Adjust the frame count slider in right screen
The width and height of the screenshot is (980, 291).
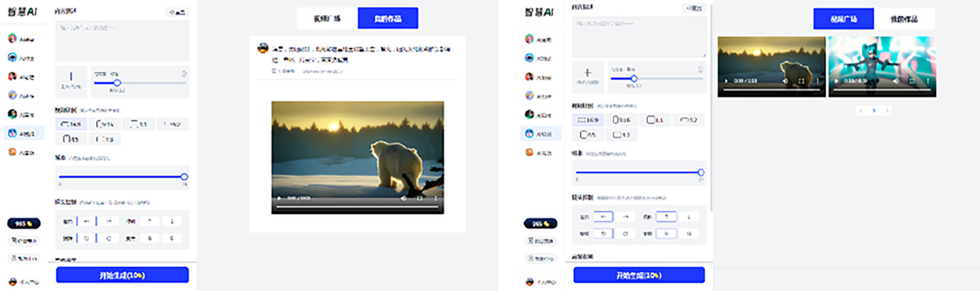(x=639, y=172)
